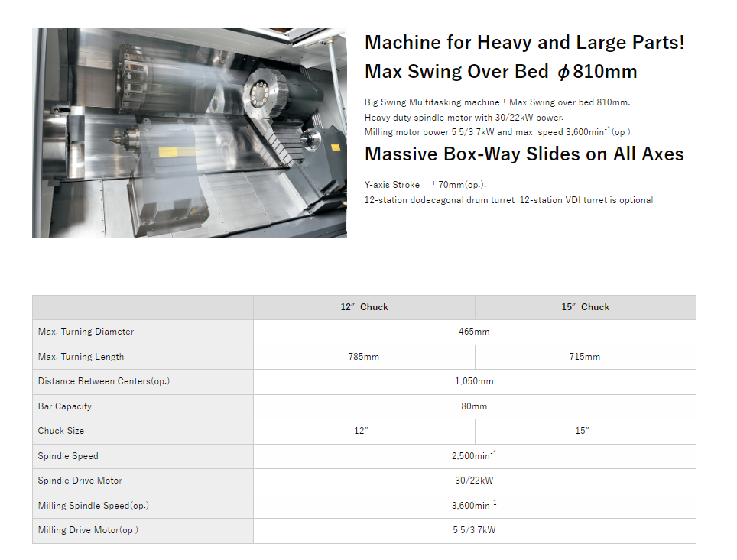The width and height of the screenshot is (737, 560).
Task: Click the '12″ Chuck' column header
Action: pos(364,307)
